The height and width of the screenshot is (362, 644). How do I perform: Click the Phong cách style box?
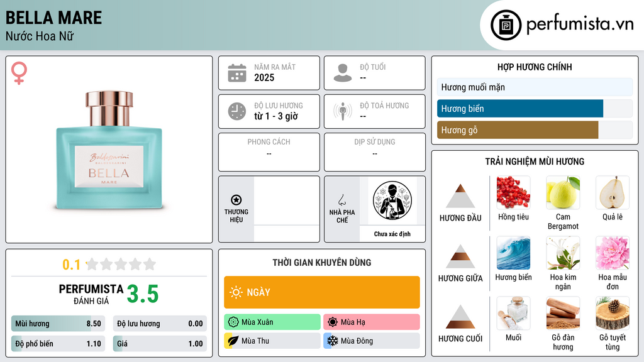[269, 152]
